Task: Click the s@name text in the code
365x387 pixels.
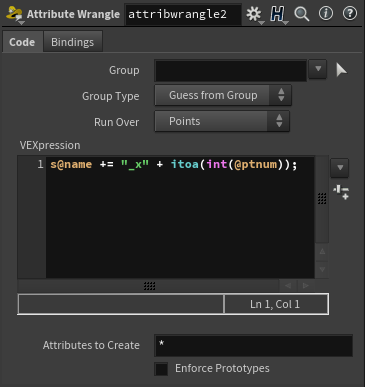Action: 71,164
